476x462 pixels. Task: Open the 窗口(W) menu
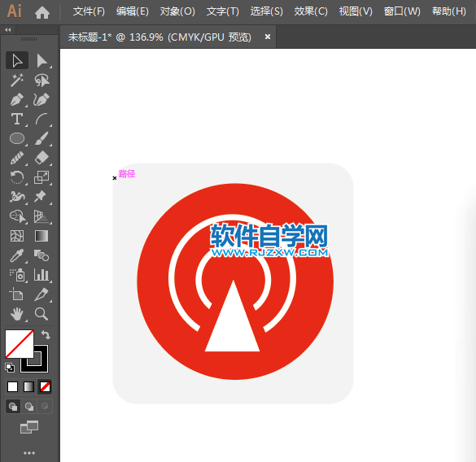click(402, 11)
